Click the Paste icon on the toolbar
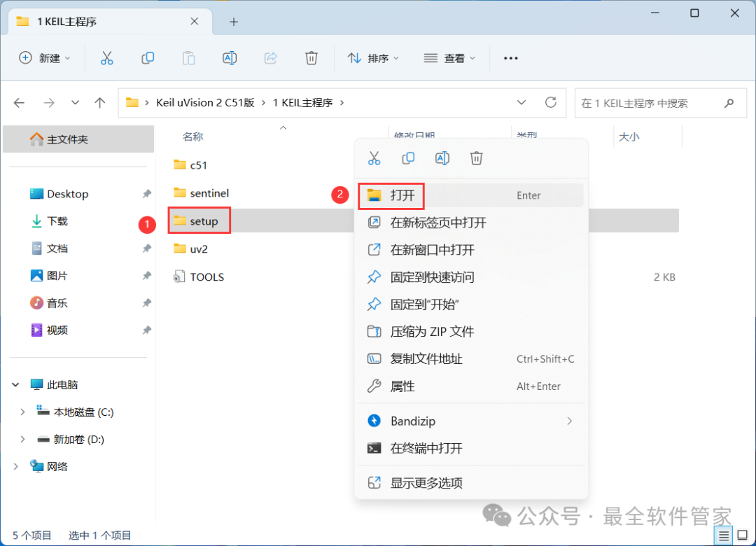 click(188, 58)
